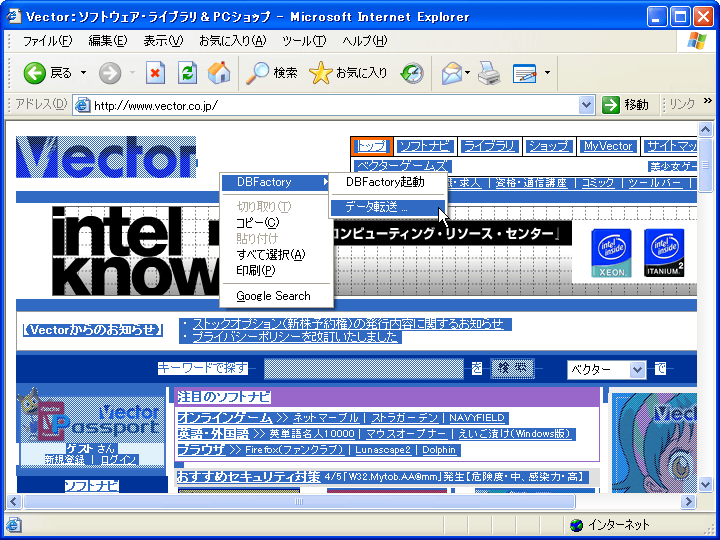720x540 pixels.
Task: Click the Lunascape2 link
Action: pyautogui.click(x=382, y=450)
